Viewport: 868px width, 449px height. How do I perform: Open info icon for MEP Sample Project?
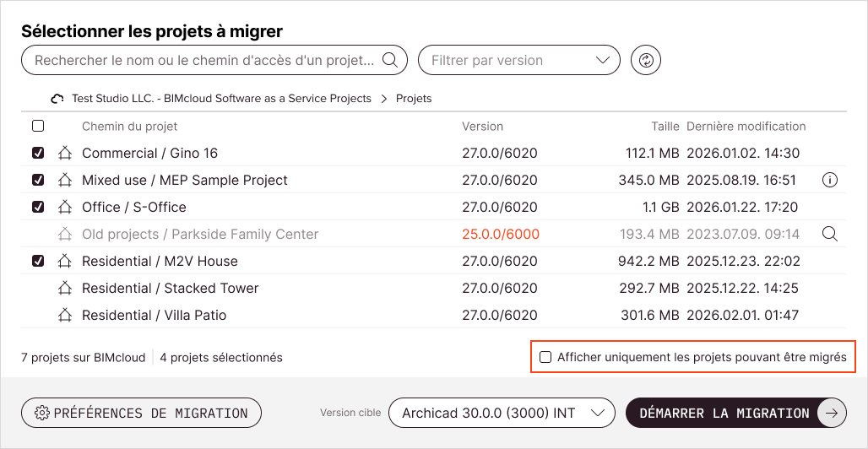[x=830, y=180]
